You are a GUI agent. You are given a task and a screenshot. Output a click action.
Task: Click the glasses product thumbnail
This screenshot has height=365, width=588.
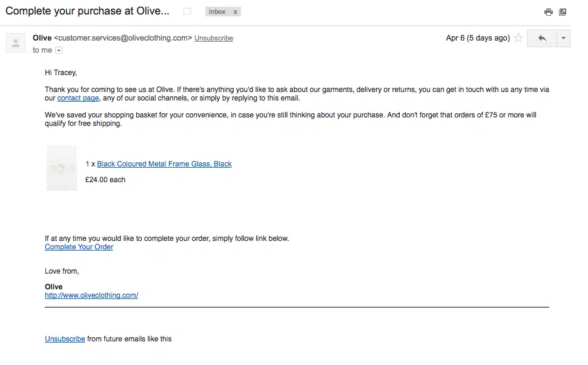pos(62,168)
